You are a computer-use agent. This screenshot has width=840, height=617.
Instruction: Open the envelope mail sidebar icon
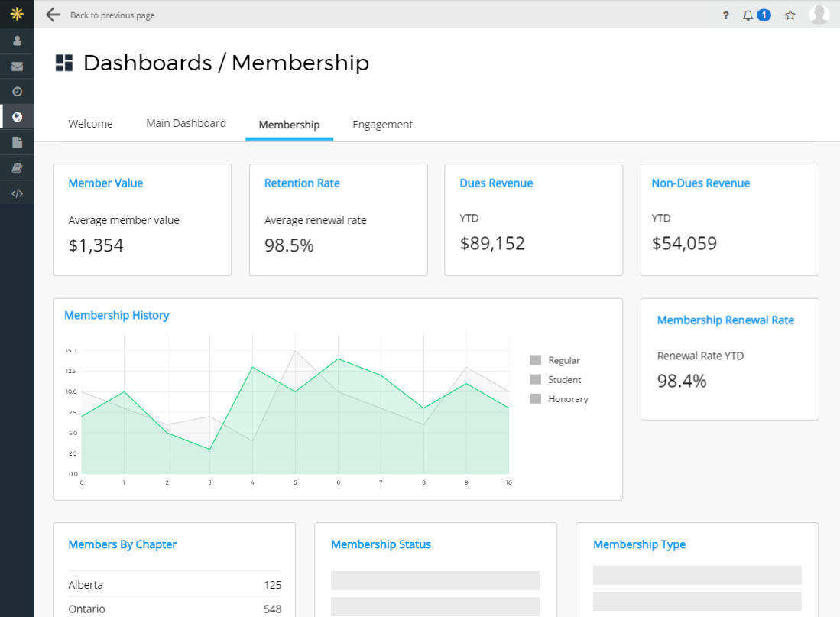[x=17, y=67]
